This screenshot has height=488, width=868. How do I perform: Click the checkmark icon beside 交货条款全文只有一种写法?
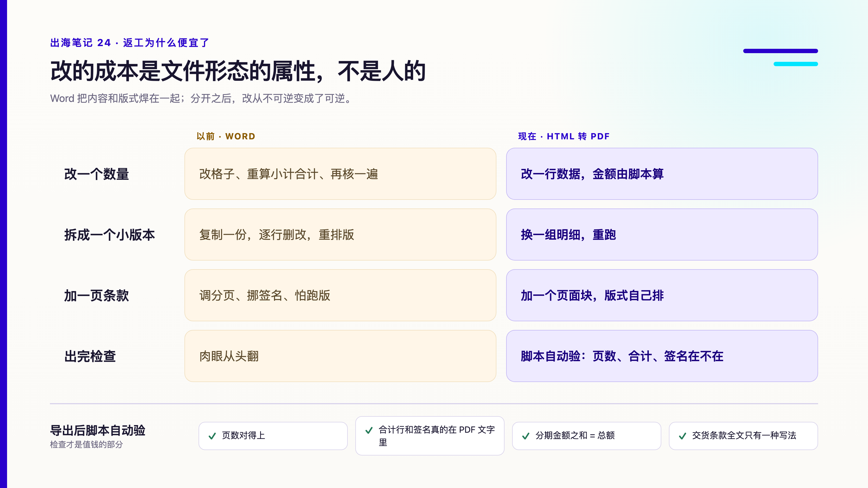pyautogui.click(x=682, y=436)
